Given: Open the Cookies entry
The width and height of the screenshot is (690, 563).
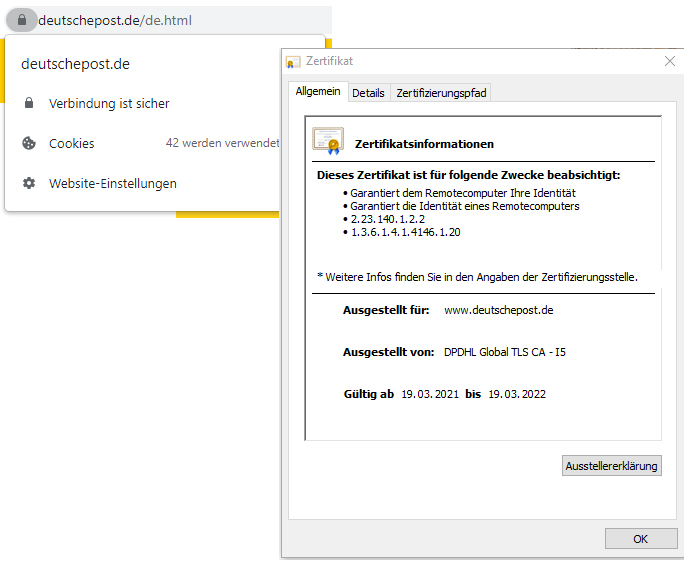Looking at the screenshot, I should (x=143, y=143).
